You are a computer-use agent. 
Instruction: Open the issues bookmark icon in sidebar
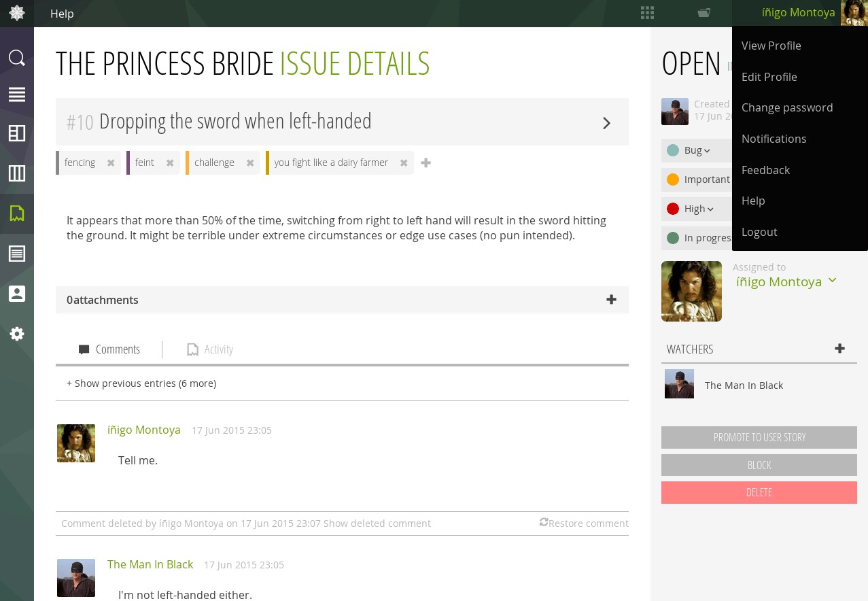point(17,213)
